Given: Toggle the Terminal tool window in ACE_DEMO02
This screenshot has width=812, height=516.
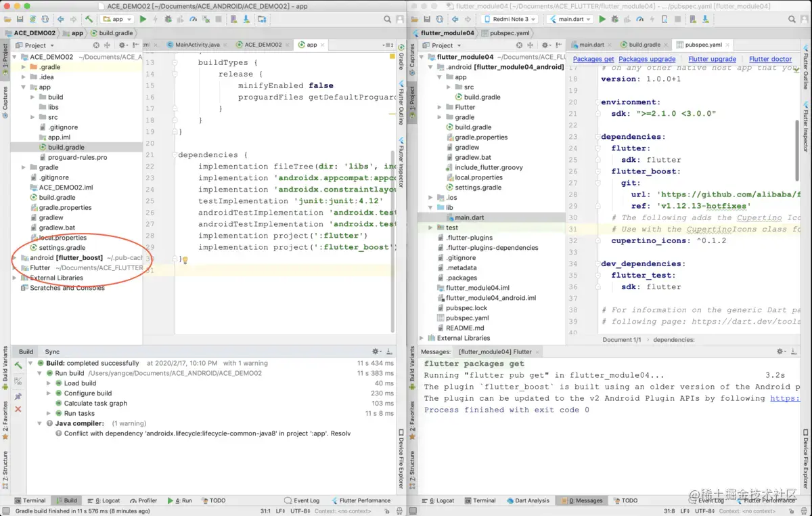Looking at the screenshot, I should click(29, 500).
